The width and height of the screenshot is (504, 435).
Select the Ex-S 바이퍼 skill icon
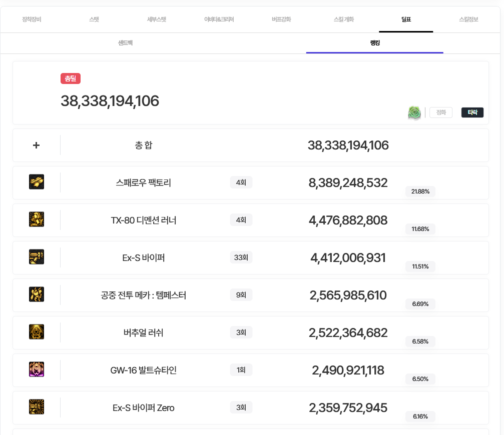[x=37, y=257]
